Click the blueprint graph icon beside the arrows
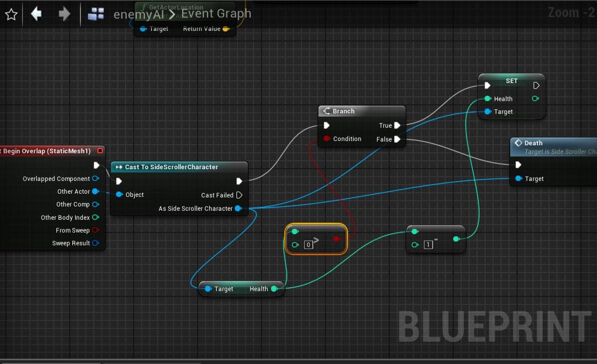Viewport: 597px width, 364px height. point(96,14)
